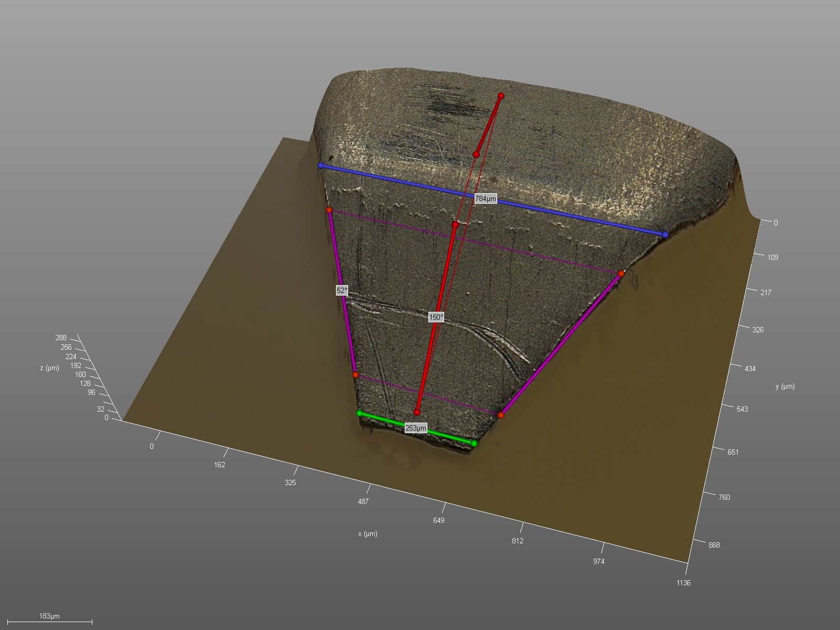
Task: Grab the blue line's left endpoint handle
Action: tap(321, 165)
